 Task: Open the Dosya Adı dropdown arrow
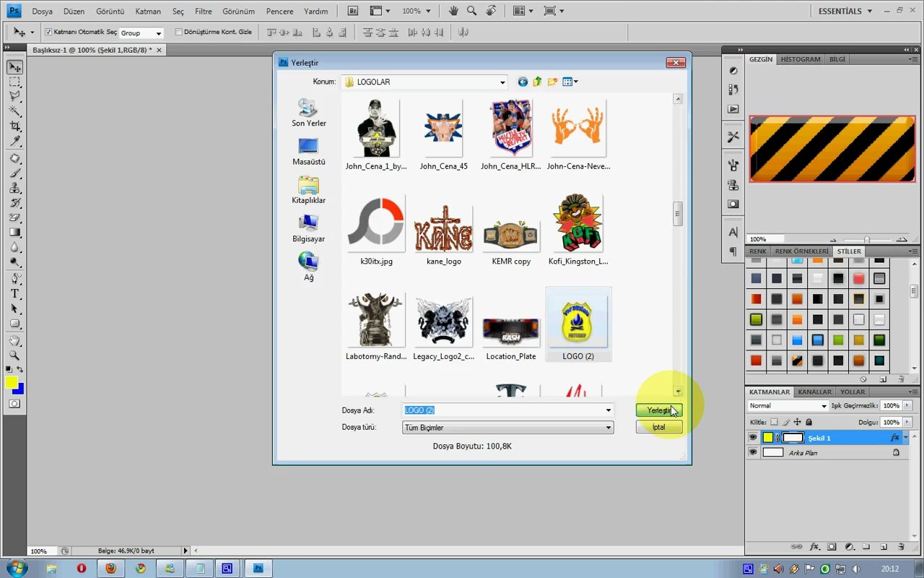pos(609,410)
